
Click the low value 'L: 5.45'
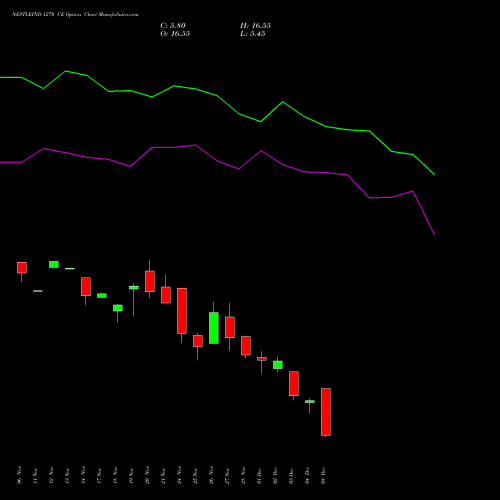pos(253,34)
